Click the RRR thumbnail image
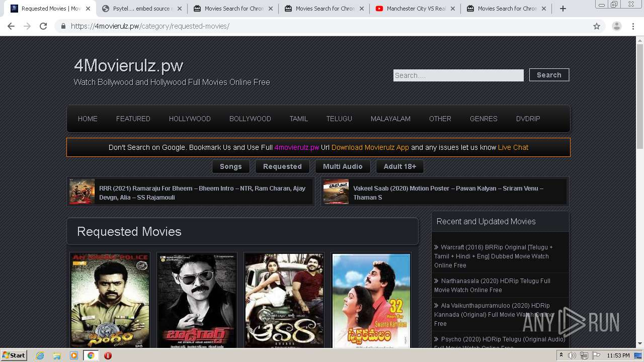The image size is (644, 362). [82, 192]
